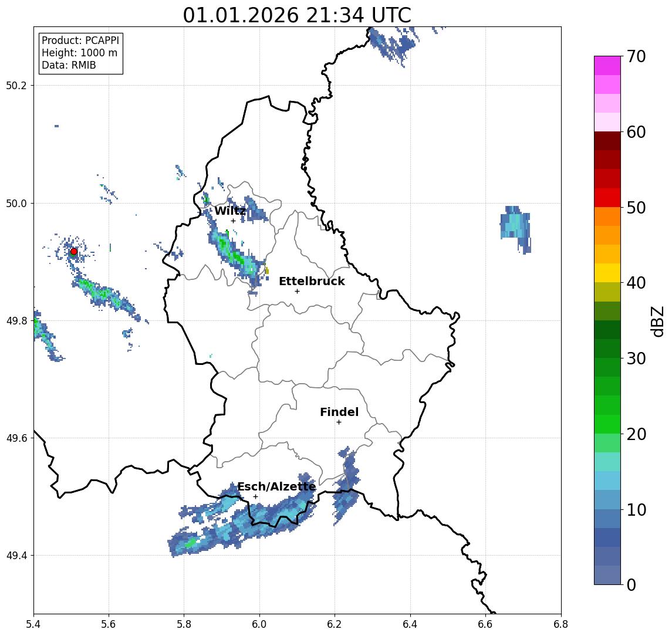Click the Findel cross marker
Screen dimensions: 672x636
coord(339,422)
